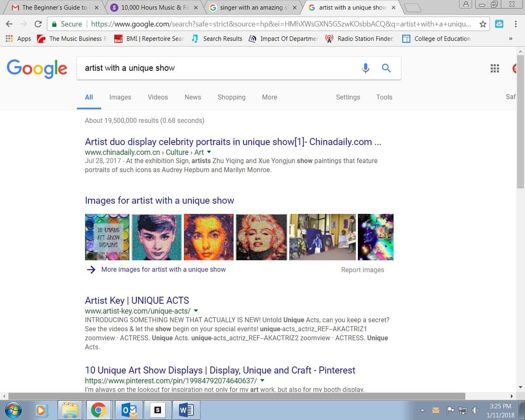The height and width of the screenshot is (420, 525).
Task: Open the blue cloud extension icon
Action: click(499, 24)
